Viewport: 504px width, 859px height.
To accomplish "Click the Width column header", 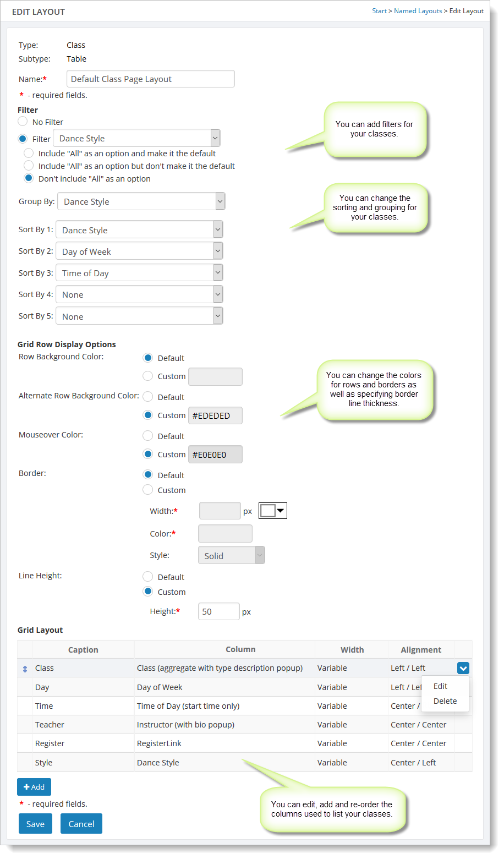I will coord(352,650).
